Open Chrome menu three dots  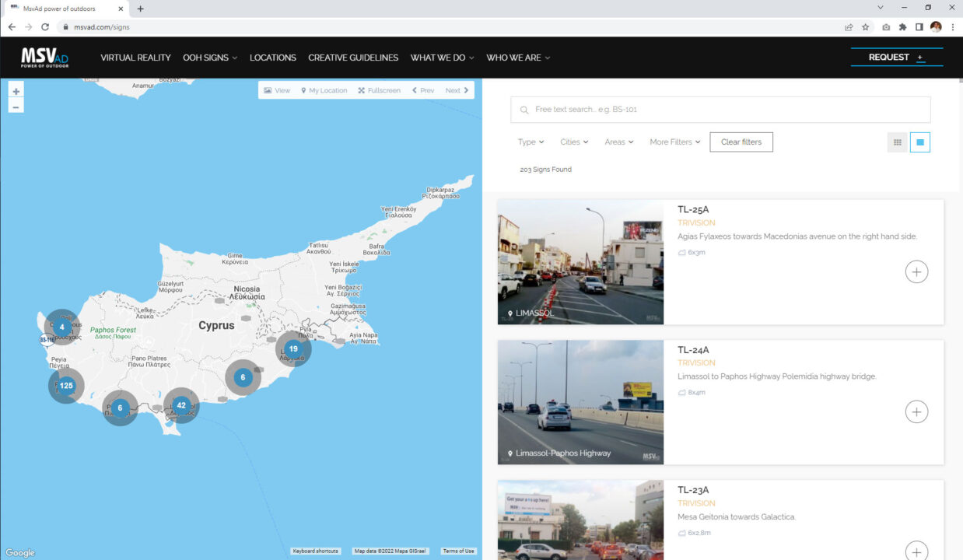point(953,26)
